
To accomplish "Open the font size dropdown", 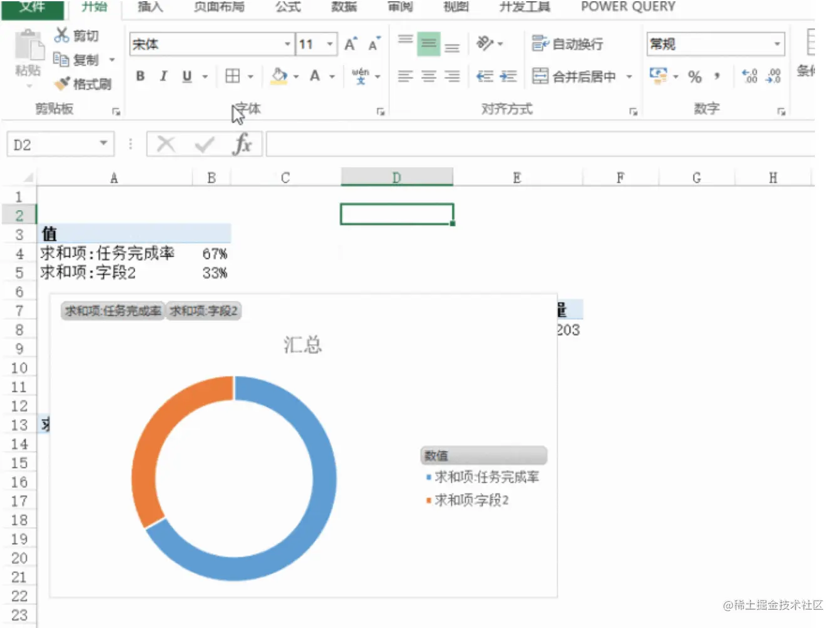I will click(330, 44).
